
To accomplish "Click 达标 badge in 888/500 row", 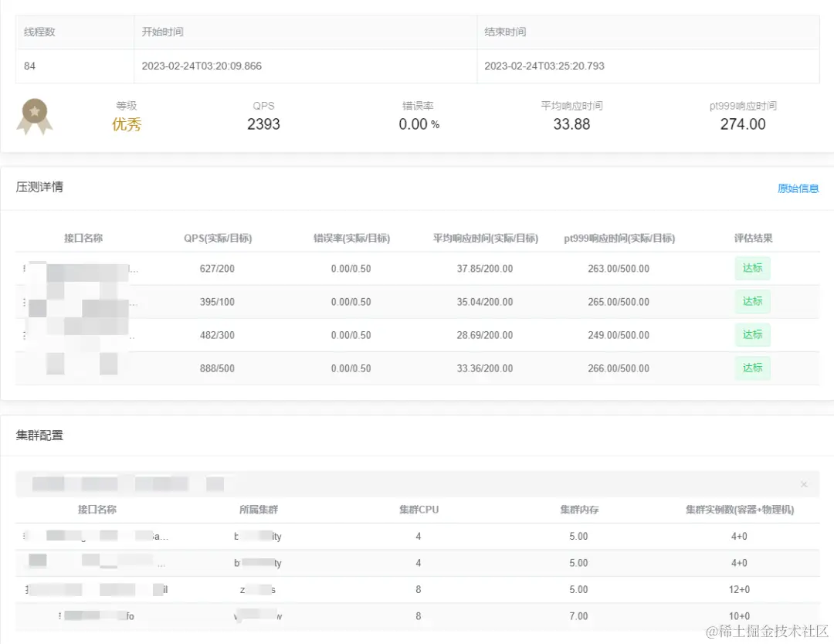I will [752, 368].
